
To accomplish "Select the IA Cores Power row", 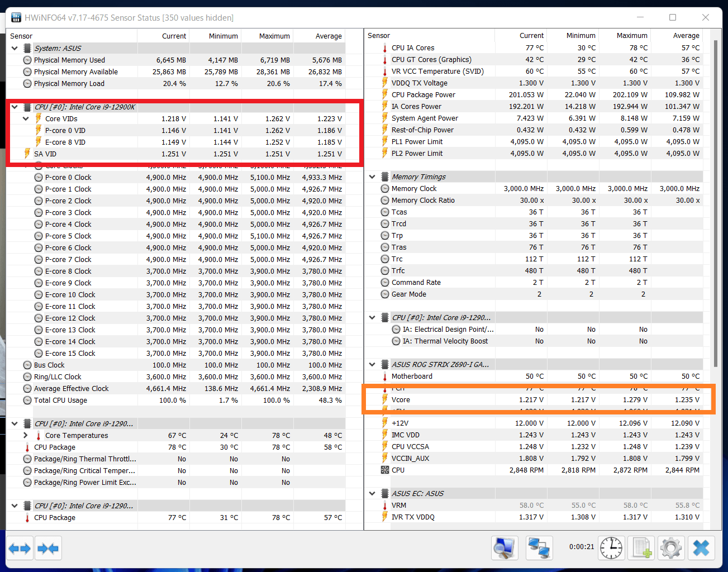I will coord(534,106).
